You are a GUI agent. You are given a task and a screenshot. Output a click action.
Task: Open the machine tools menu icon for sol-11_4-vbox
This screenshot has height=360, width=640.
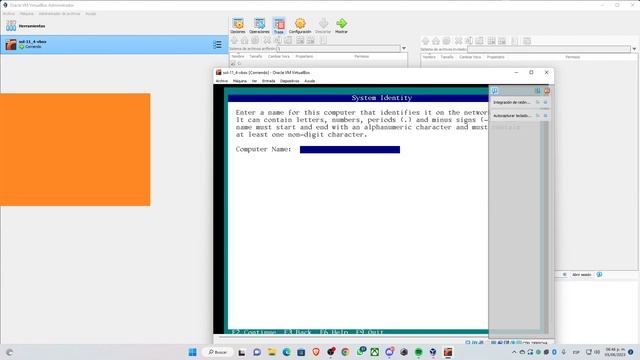pos(217,44)
